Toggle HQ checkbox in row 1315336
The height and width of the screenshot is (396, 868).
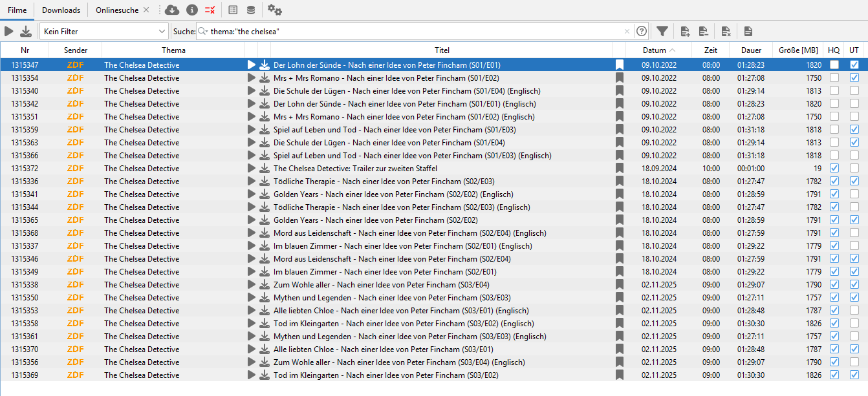(x=834, y=181)
